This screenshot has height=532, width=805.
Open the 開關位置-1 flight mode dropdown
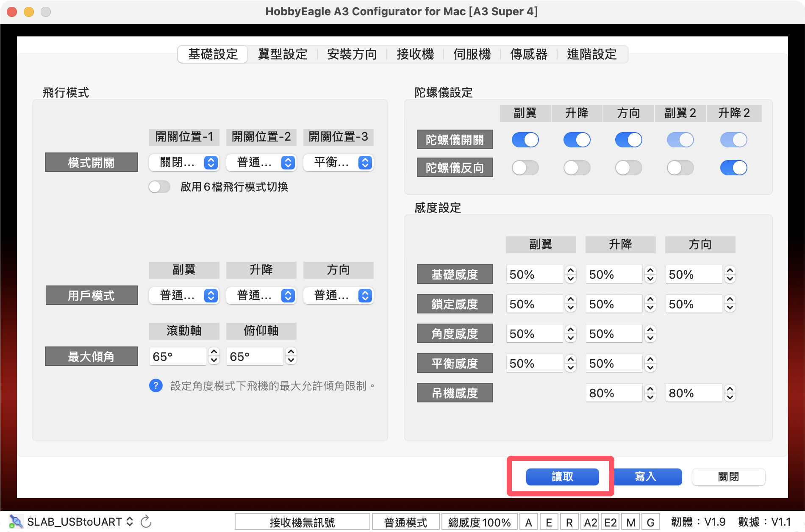click(x=184, y=163)
